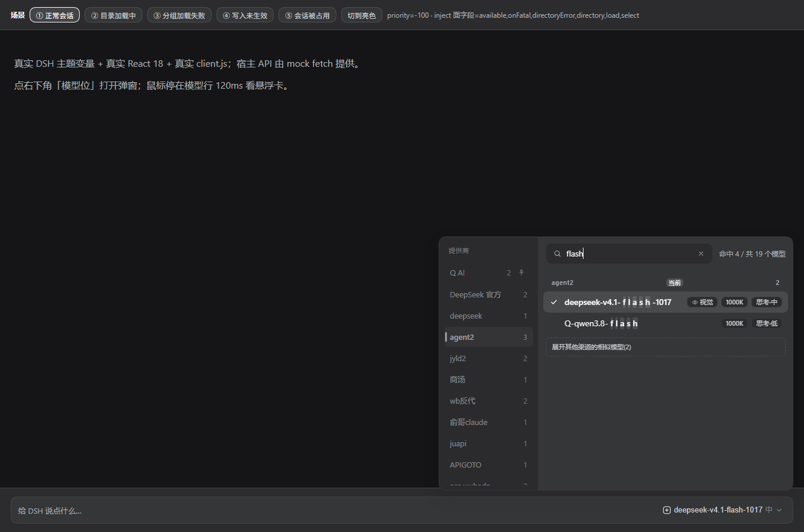Click the 场景 label in the top bar
This screenshot has width=804, height=532.
click(x=18, y=15)
